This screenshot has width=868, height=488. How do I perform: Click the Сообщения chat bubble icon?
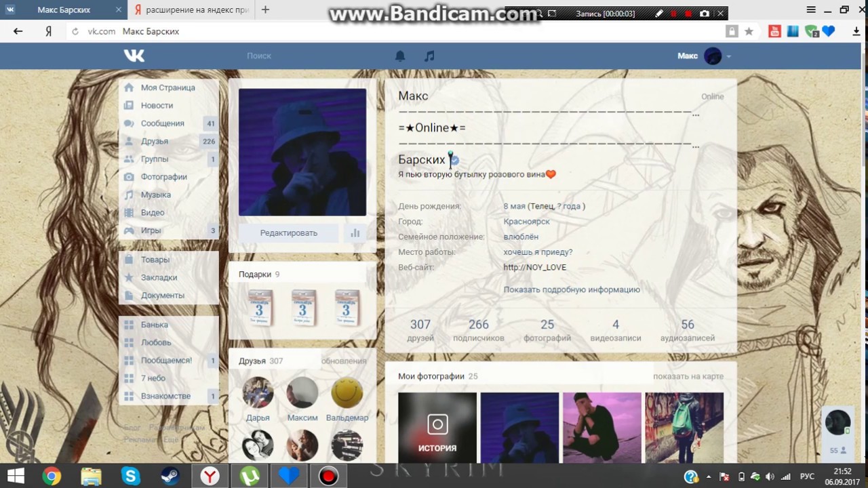coord(129,123)
